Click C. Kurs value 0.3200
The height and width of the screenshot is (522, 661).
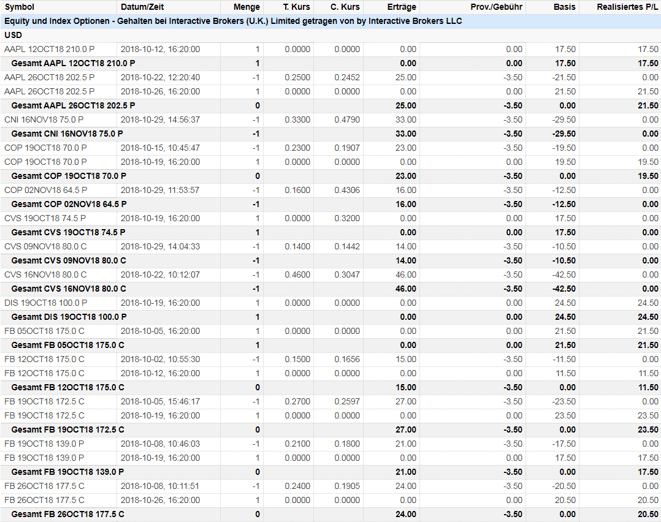(347, 218)
